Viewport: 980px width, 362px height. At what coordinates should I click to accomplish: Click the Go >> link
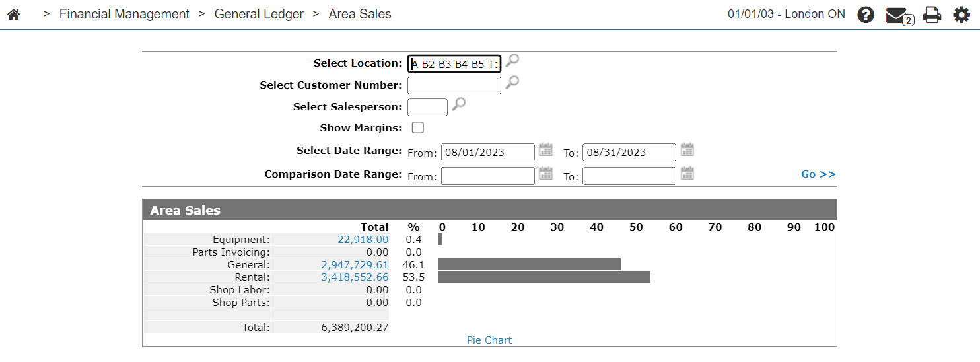(x=818, y=174)
